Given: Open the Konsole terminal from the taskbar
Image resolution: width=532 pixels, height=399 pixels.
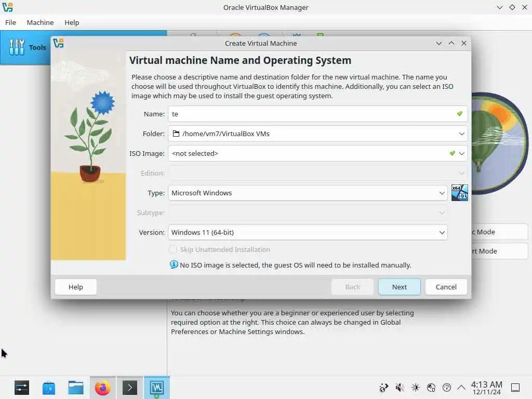Looking at the screenshot, I should click(x=129, y=388).
